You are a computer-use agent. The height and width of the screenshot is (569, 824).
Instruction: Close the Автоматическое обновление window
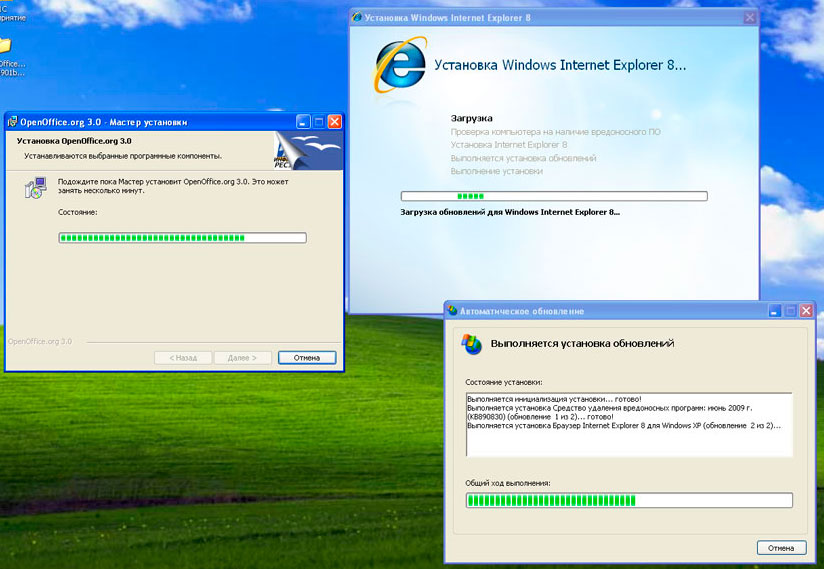(x=806, y=311)
